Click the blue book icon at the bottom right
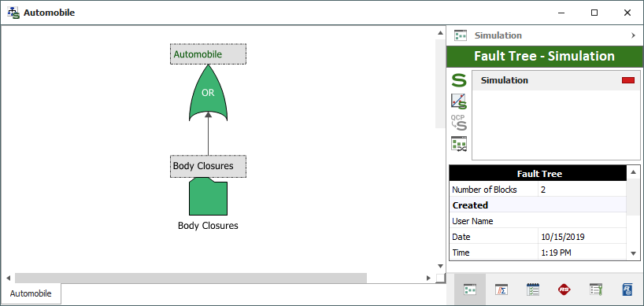 pos(627,289)
